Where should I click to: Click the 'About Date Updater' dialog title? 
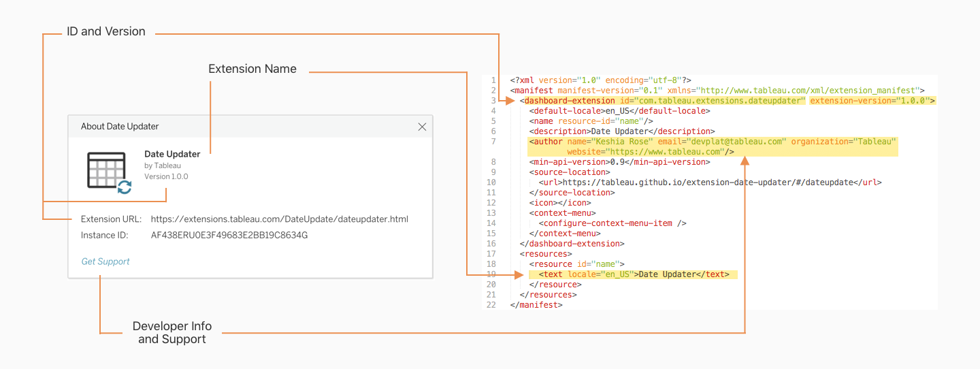pos(120,127)
